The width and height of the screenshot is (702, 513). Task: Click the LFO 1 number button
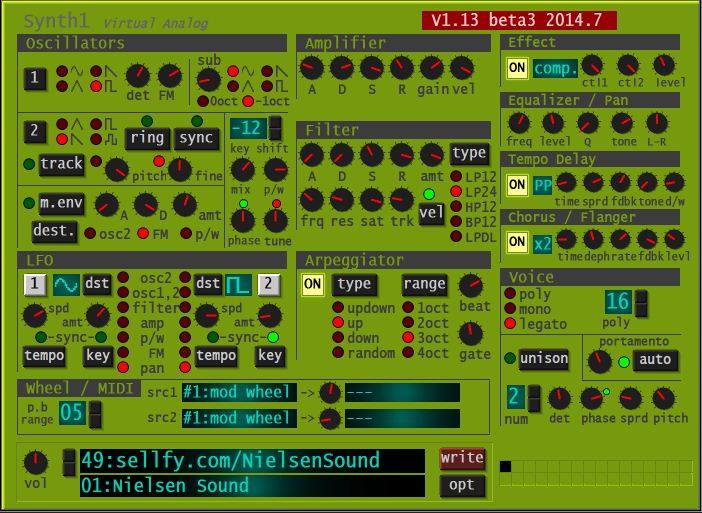35,285
